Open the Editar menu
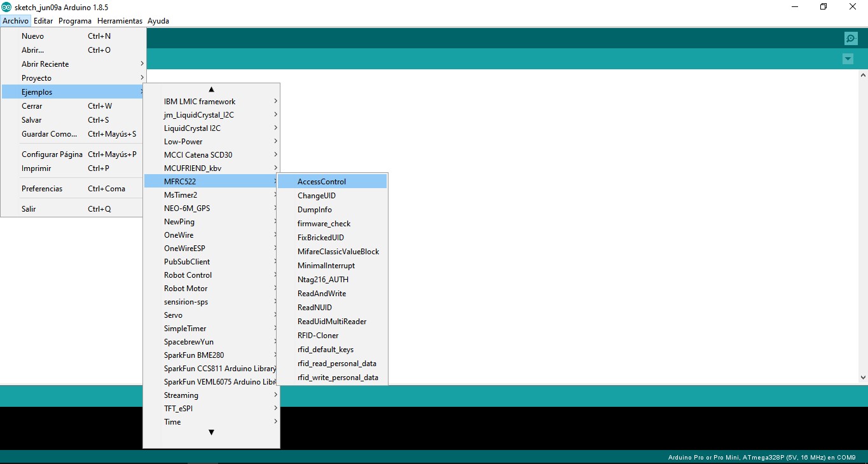The height and width of the screenshot is (464, 868). (43, 21)
